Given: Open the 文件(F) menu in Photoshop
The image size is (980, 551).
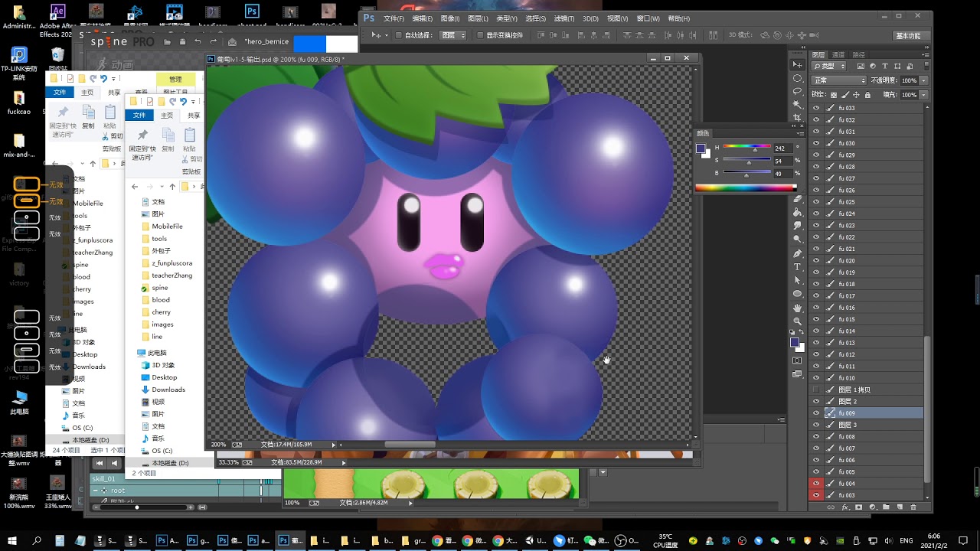Looking at the screenshot, I should tap(394, 18).
